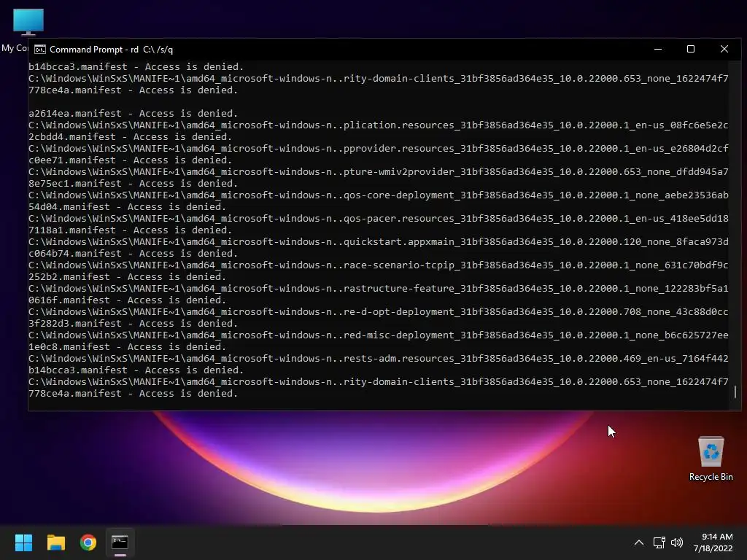This screenshot has height=560, width=747.
Task: Maximize the Command Prompt window
Action: (691, 49)
